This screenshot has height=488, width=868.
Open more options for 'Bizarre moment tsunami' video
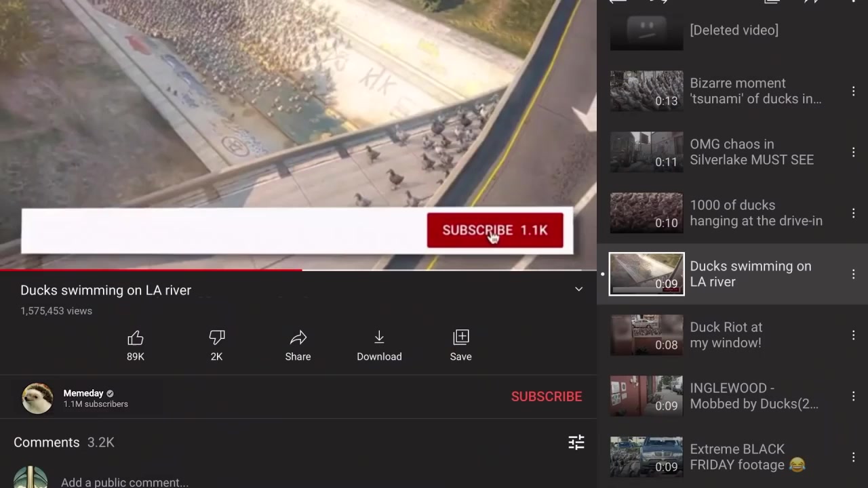pyautogui.click(x=853, y=91)
